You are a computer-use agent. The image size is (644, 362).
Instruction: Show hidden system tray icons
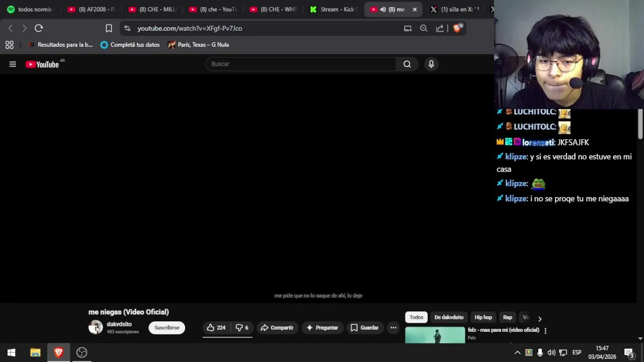click(517, 352)
